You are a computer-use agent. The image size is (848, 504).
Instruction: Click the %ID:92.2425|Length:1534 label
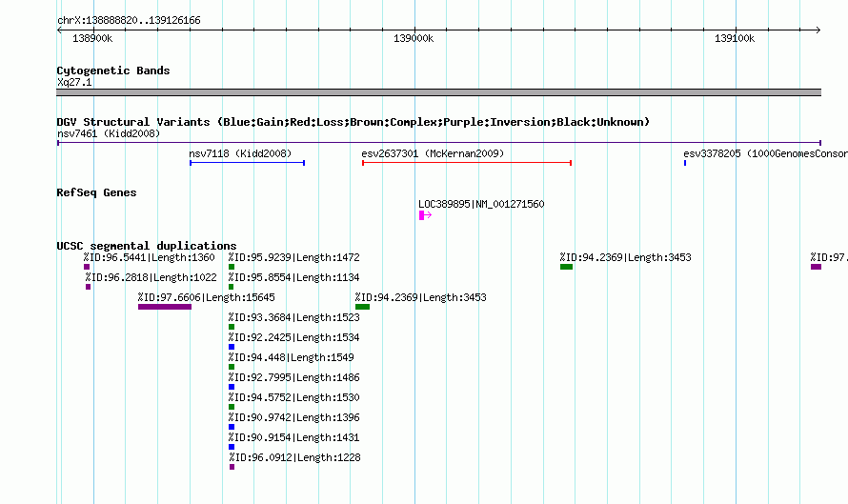(x=293, y=337)
